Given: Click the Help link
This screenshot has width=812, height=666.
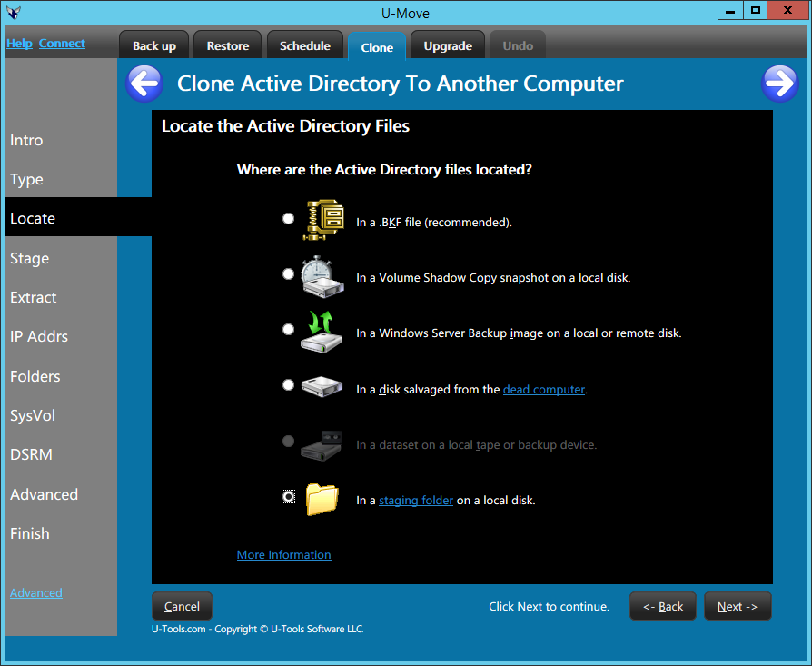Looking at the screenshot, I should [x=20, y=44].
